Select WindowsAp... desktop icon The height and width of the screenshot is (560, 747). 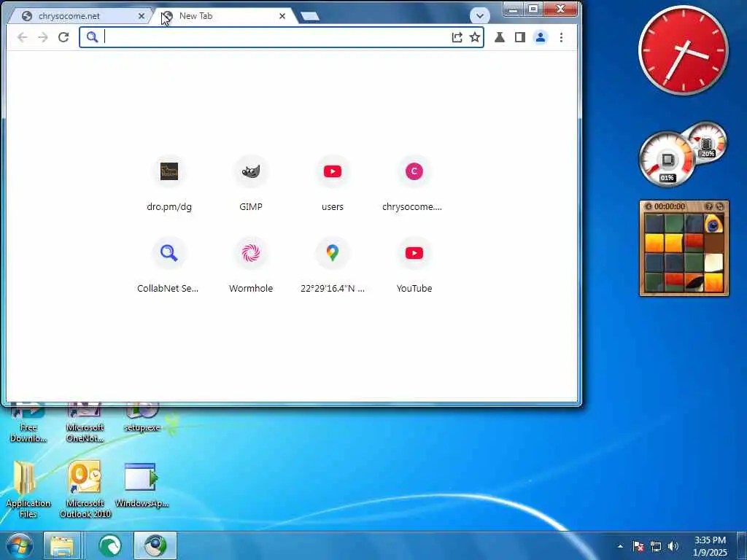(x=142, y=485)
